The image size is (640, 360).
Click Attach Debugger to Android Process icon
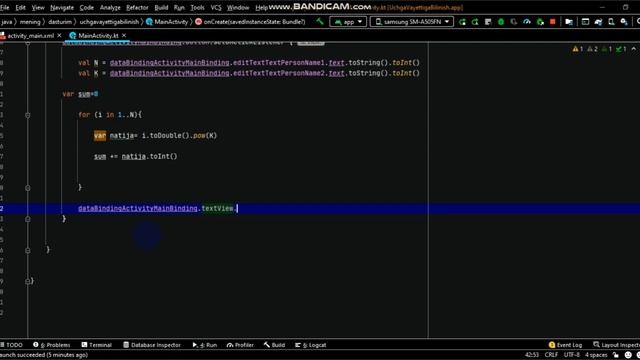tap(540, 22)
